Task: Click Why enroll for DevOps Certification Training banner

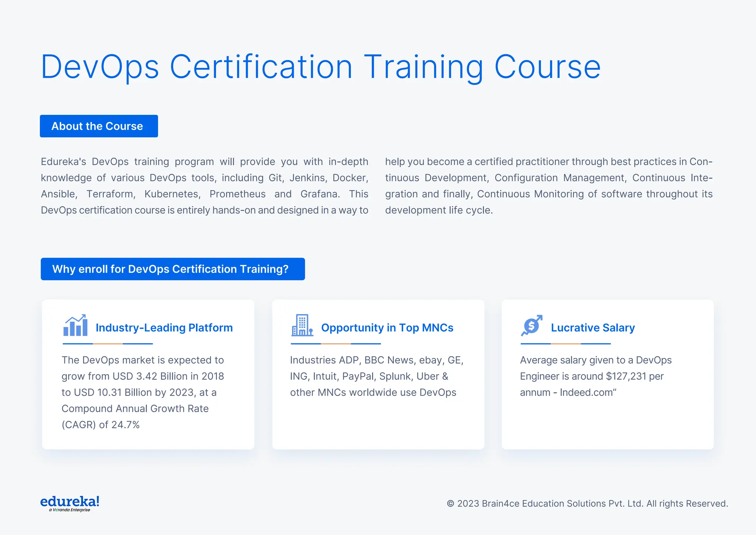Action: coord(173,269)
